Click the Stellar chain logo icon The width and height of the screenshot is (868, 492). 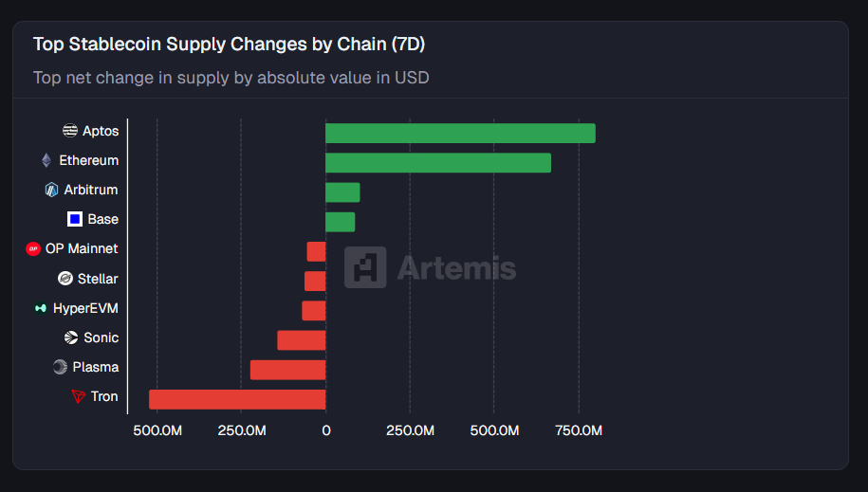[65, 279]
